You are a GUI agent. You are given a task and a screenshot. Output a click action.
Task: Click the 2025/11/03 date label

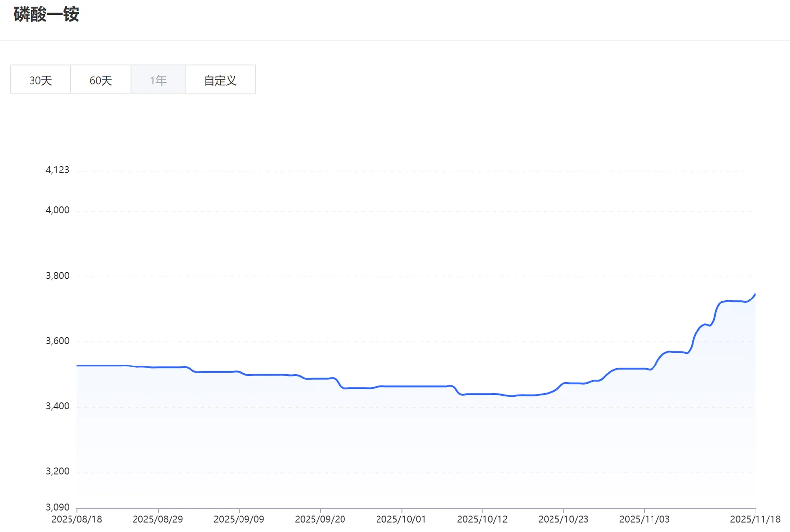[645, 519]
